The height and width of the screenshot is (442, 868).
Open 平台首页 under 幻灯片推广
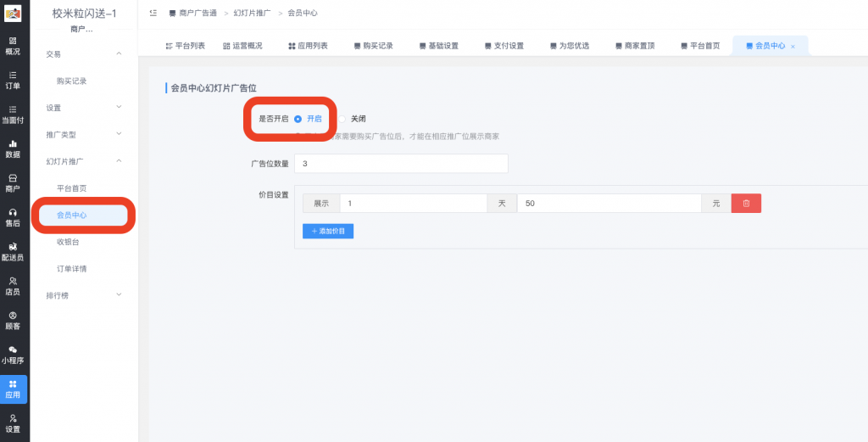click(72, 188)
